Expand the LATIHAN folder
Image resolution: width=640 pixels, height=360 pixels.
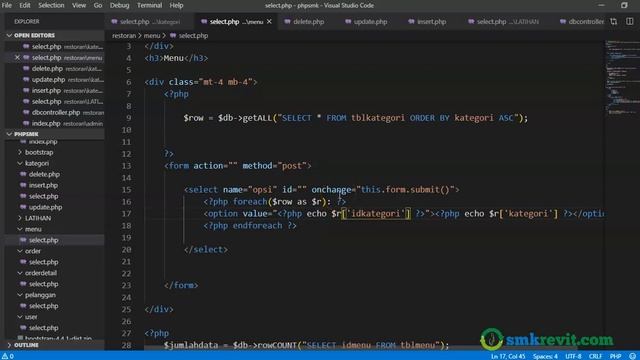(x=38, y=218)
